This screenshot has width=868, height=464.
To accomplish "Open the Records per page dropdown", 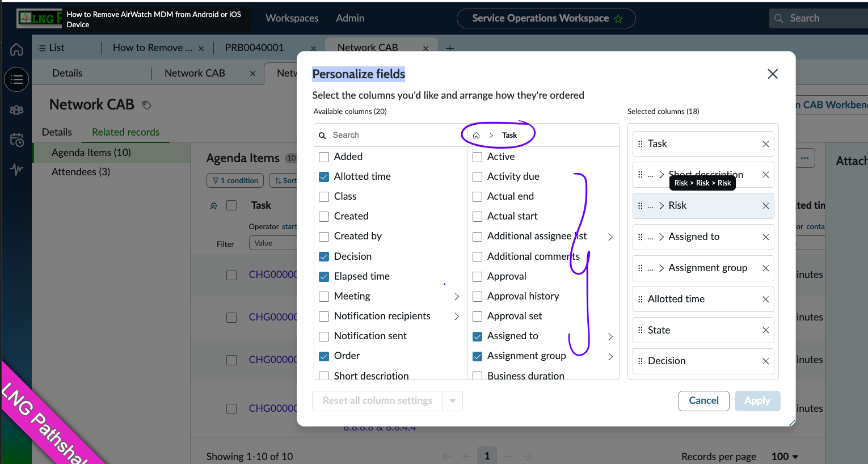I will [785, 457].
